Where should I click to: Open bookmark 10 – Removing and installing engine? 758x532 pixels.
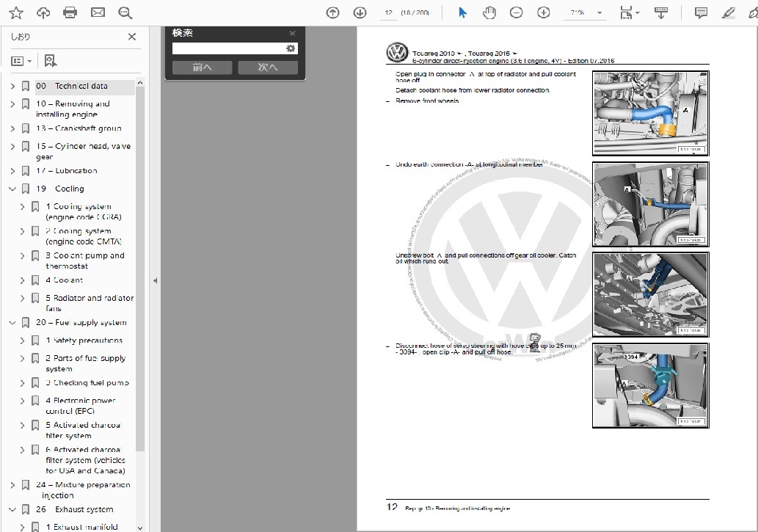73,109
